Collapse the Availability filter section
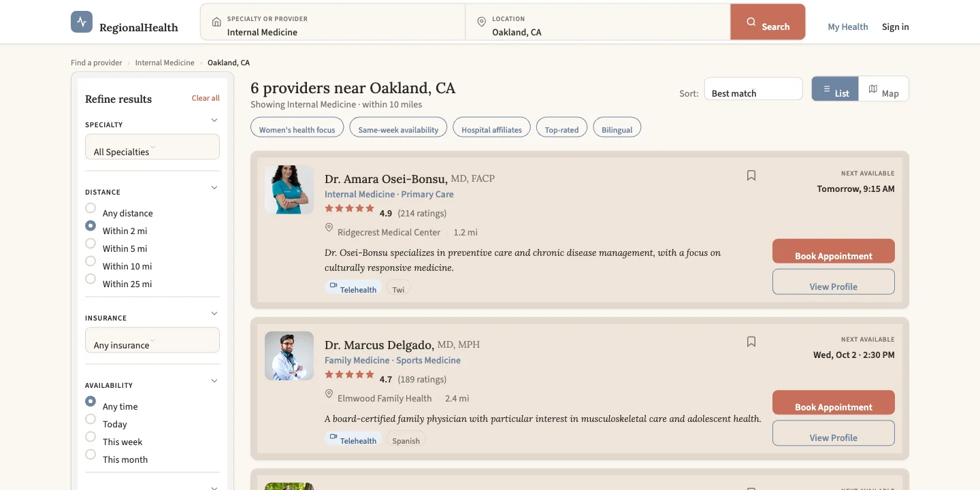 coord(214,381)
